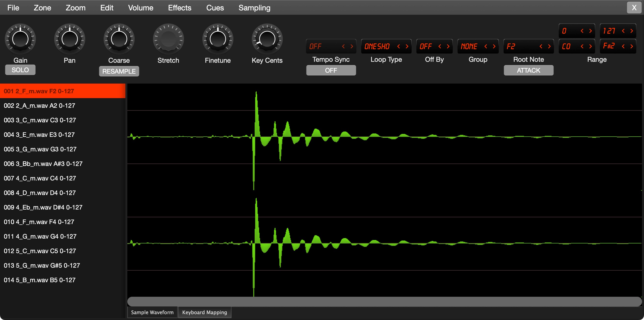Click the Pan knob

(69, 39)
